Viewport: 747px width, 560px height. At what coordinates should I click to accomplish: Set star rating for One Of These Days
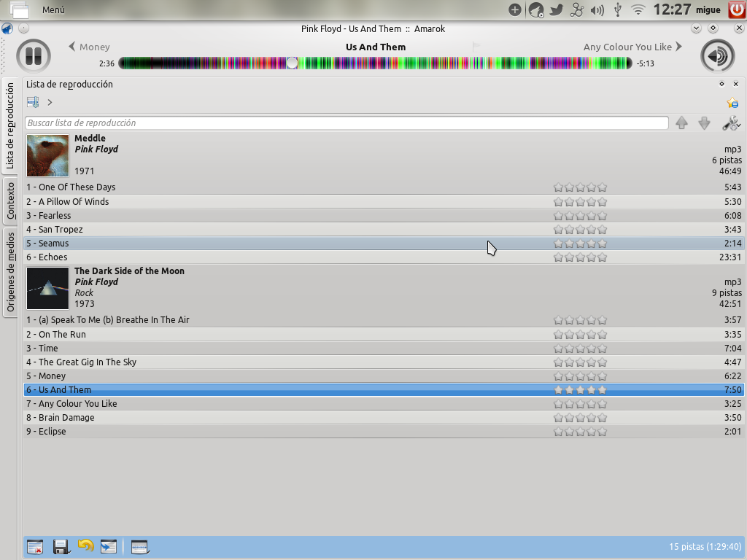click(x=580, y=187)
